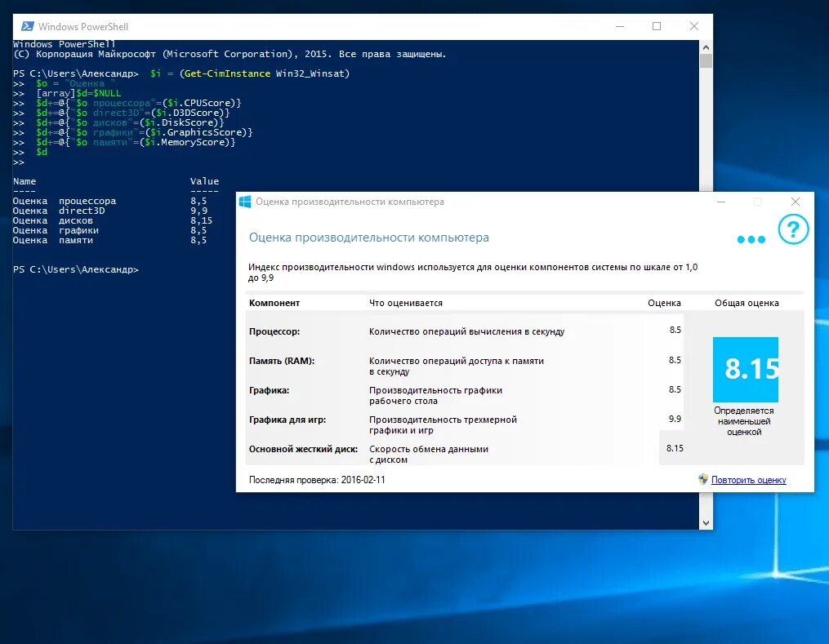829x644 pixels.
Task: Click Оценка памяти row in PowerShell output
Action: coord(110,240)
